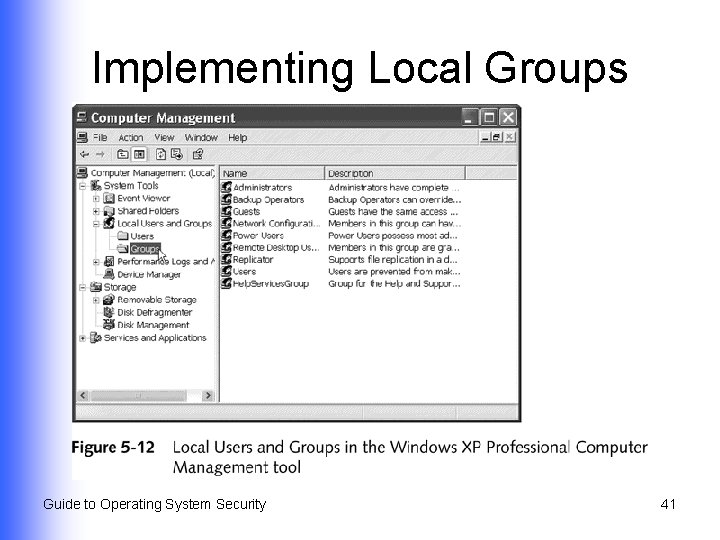Click the Event Viewer tree icon
The width and height of the screenshot is (720, 540).
(x=109, y=198)
